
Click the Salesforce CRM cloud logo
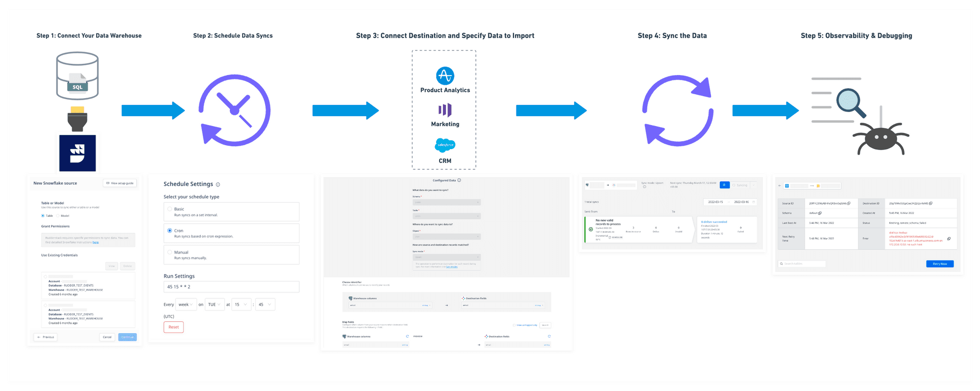coord(445,145)
